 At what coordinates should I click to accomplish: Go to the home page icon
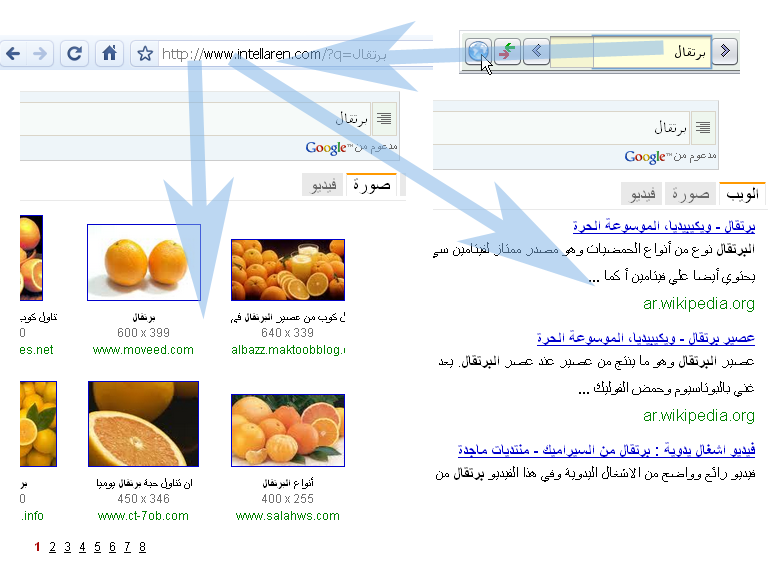[x=109, y=53]
